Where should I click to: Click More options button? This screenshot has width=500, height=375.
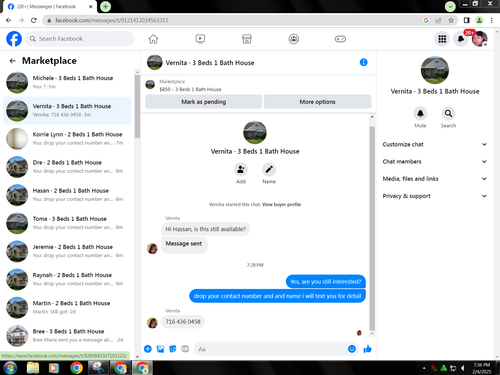(317, 102)
